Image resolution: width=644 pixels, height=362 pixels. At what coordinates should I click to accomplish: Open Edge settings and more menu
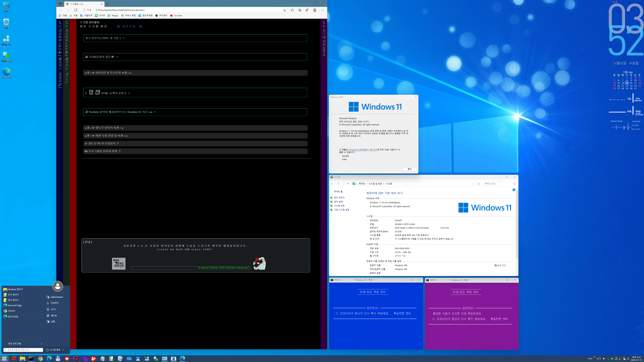tap(323, 10)
